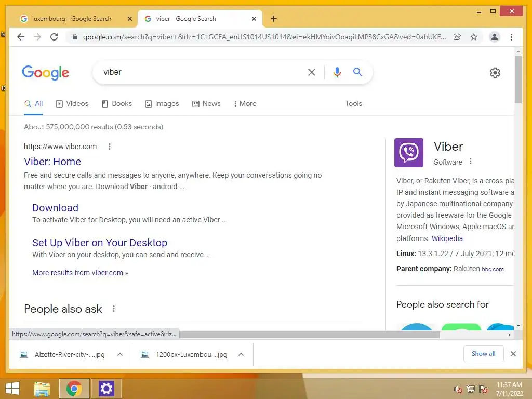The width and height of the screenshot is (532, 399).
Task: Clear the search box with X
Action: (x=312, y=72)
